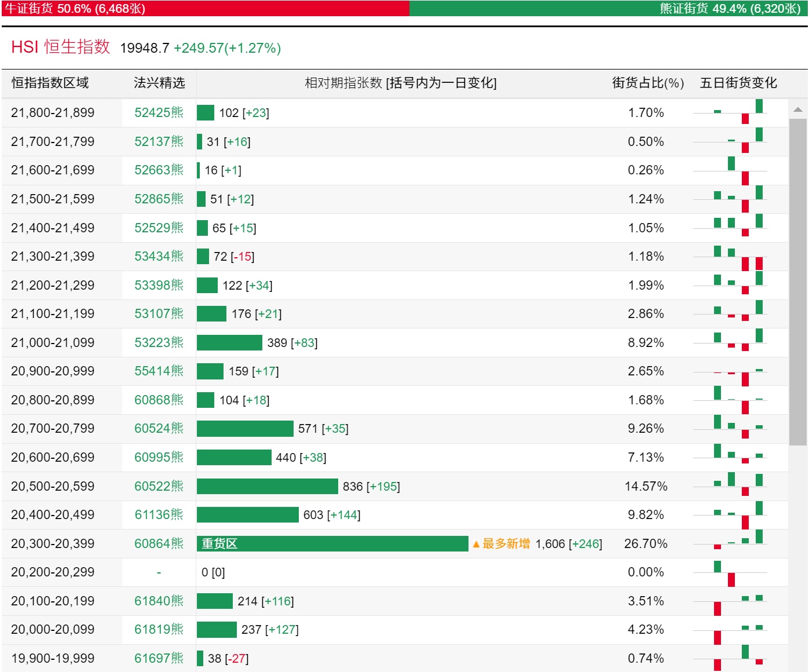Click the 214 [+116] bar value
Screen dimensions: 809x672
pos(266,601)
